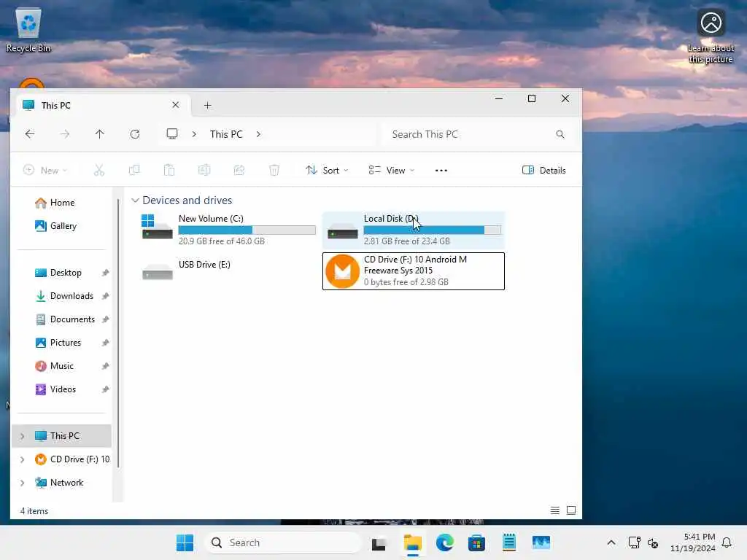The image size is (747, 560).
Task: Open the New dropdown menu
Action: coord(45,170)
